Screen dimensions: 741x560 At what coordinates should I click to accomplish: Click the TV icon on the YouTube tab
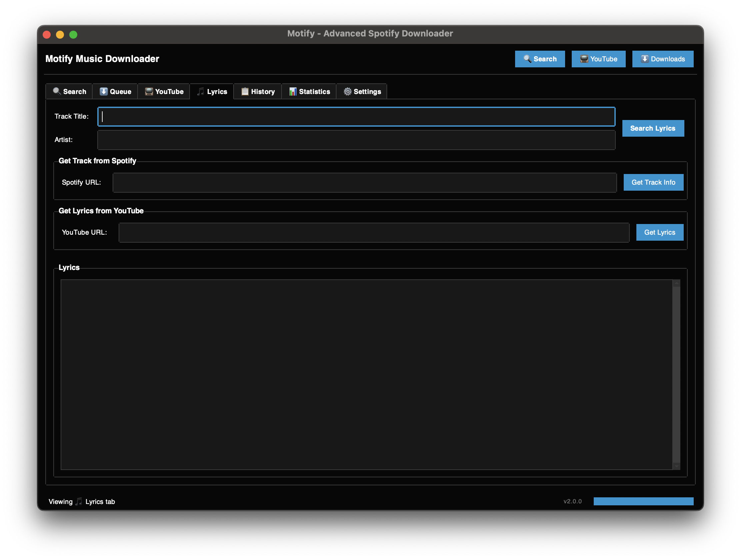coord(149,91)
